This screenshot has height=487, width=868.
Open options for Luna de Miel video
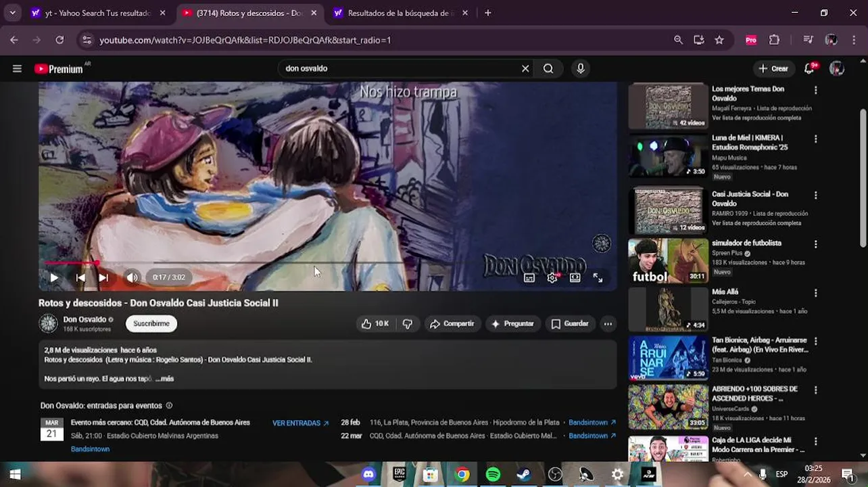[816, 139]
